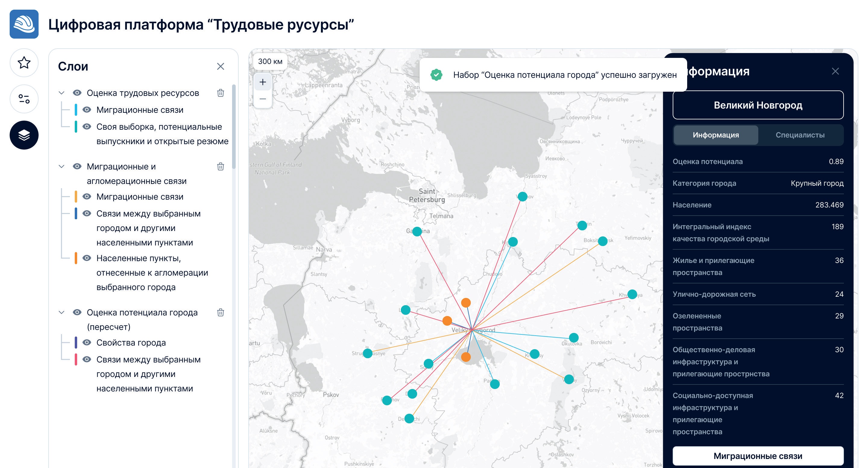Switch to Информация tab
The height and width of the screenshot is (468, 868).
(x=716, y=135)
